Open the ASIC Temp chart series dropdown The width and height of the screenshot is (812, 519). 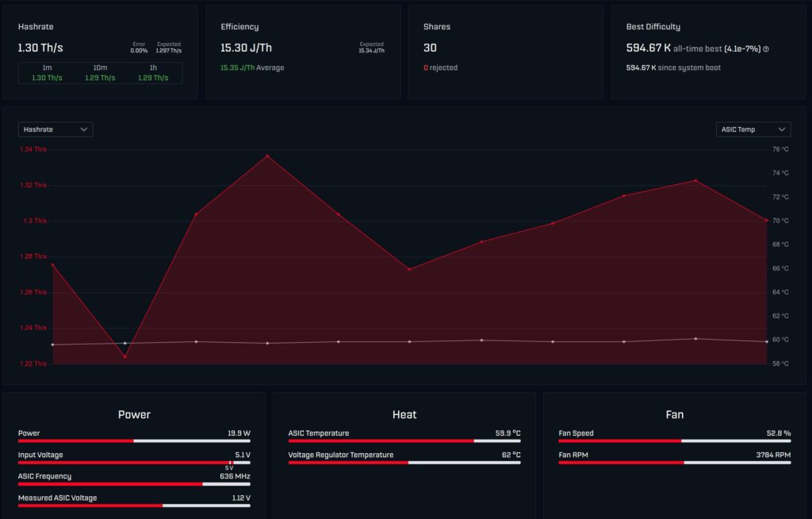tap(753, 129)
